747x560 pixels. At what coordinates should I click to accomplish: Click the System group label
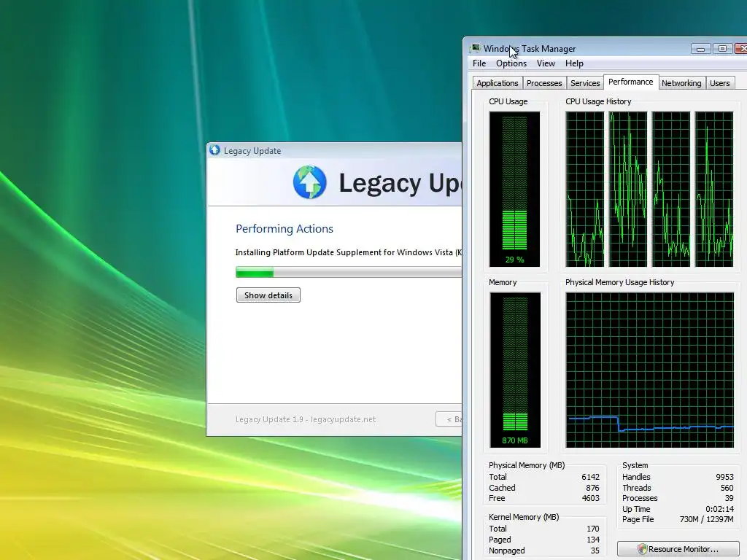pos(635,465)
